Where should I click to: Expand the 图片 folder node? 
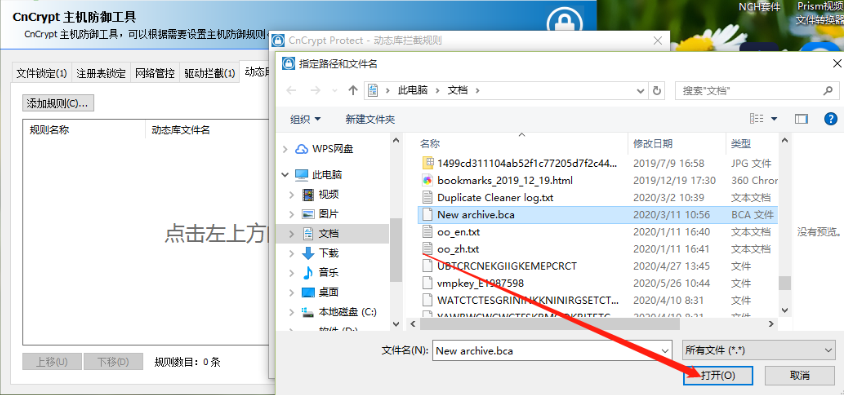[x=292, y=214]
